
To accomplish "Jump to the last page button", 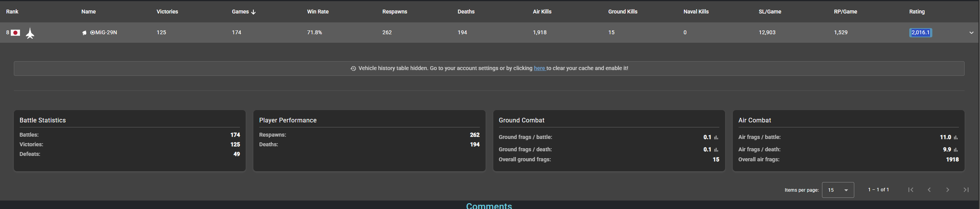I will tap(966, 190).
